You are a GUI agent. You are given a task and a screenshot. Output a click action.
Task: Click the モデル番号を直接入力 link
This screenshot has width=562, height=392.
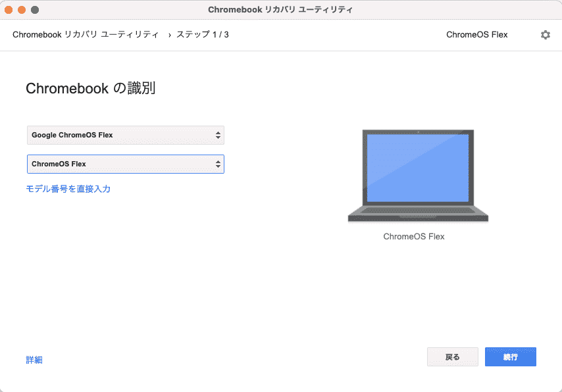pyautogui.click(x=68, y=189)
